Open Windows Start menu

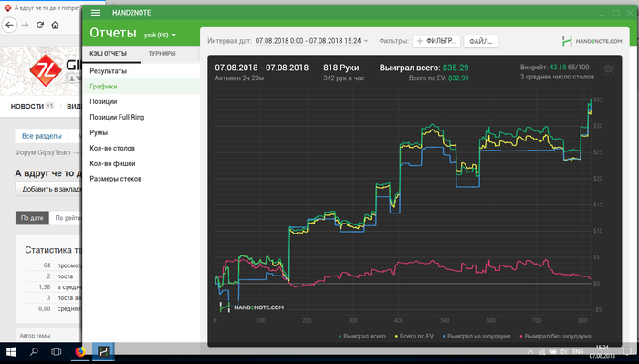tap(11, 352)
